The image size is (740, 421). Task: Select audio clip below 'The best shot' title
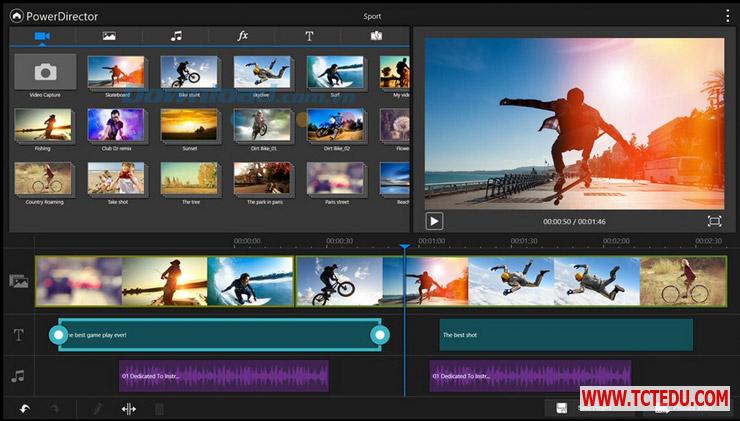(x=530, y=376)
